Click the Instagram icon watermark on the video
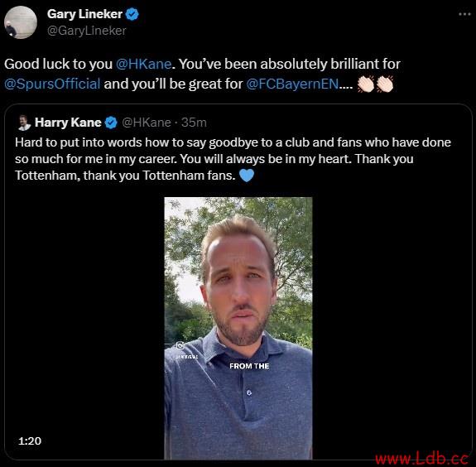This screenshot has width=476, height=467. tap(180, 345)
